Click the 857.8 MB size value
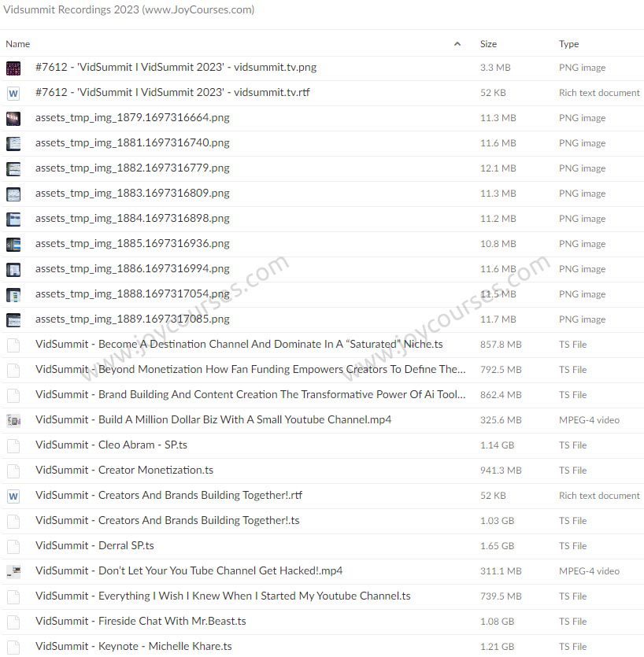 (501, 345)
